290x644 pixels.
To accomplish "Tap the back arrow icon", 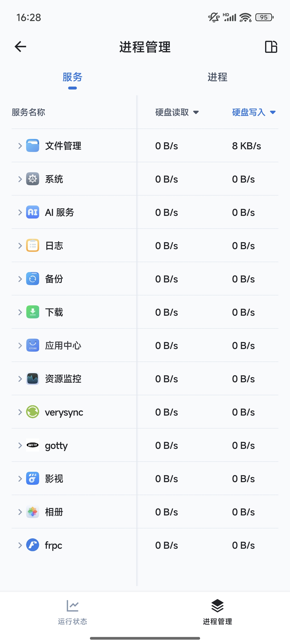I will (20, 47).
